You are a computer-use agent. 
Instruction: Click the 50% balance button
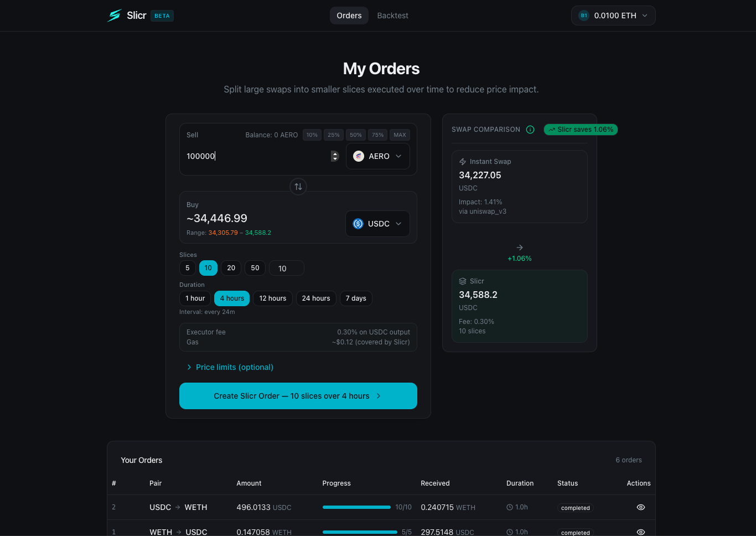pos(356,135)
